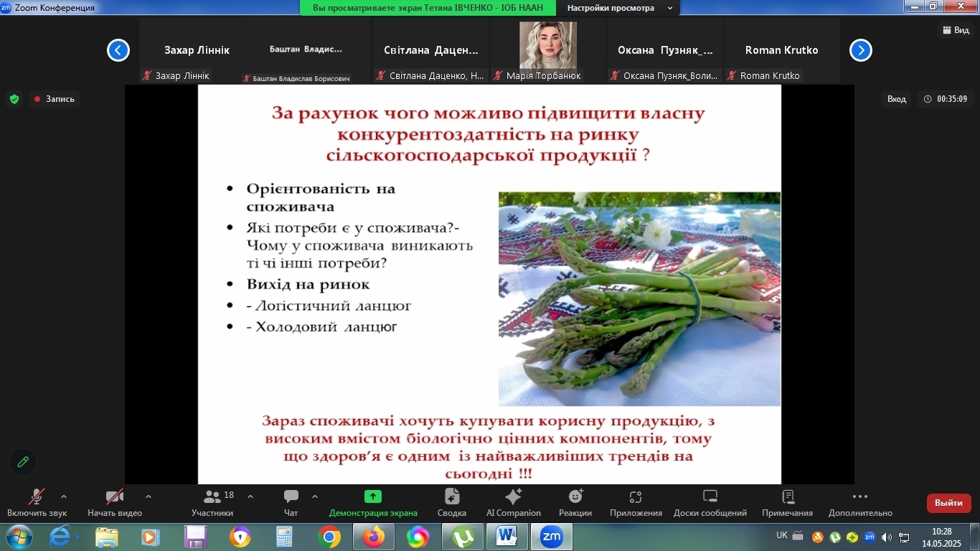The width and height of the screenshot is (980, 551).
Task: Switch to Firefox in taskbar
Action: (374, 537)
